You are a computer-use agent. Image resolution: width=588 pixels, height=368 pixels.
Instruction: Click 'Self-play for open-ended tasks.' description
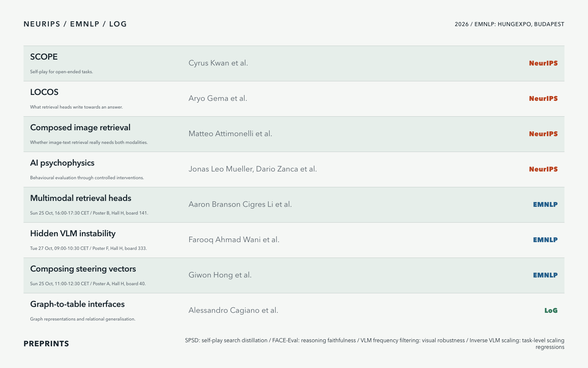click(x=61, y=72)
